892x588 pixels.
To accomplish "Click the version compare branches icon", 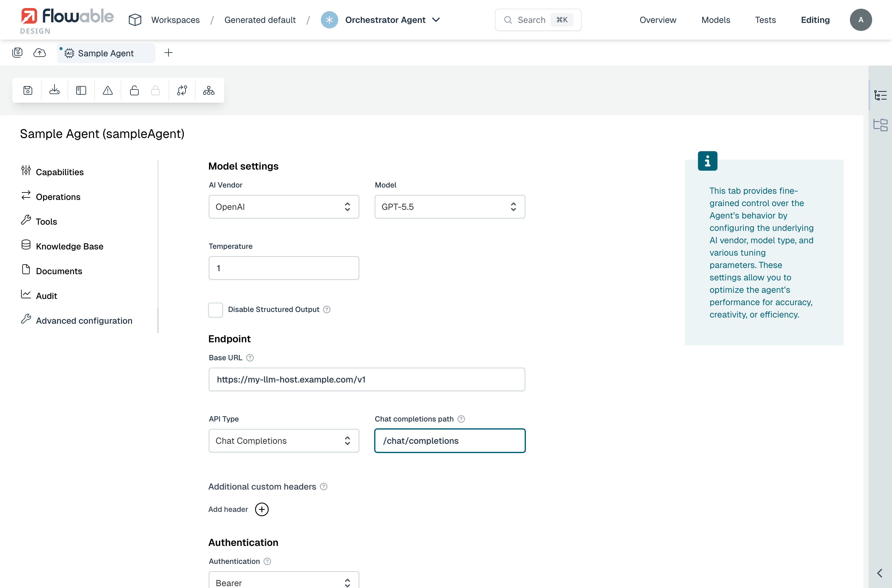I will (x=182, y=90).
